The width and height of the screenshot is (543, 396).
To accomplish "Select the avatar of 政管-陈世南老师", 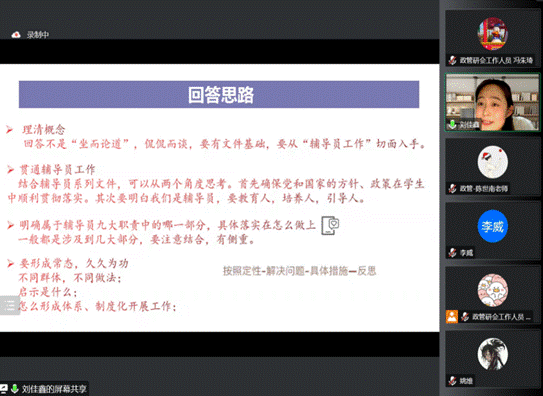I will tap(492, 162).
